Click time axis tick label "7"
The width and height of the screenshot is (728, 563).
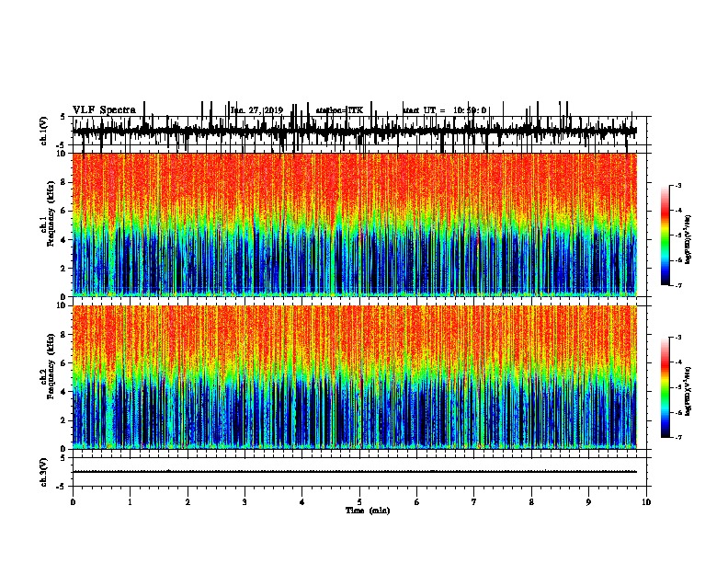(474, 501)
